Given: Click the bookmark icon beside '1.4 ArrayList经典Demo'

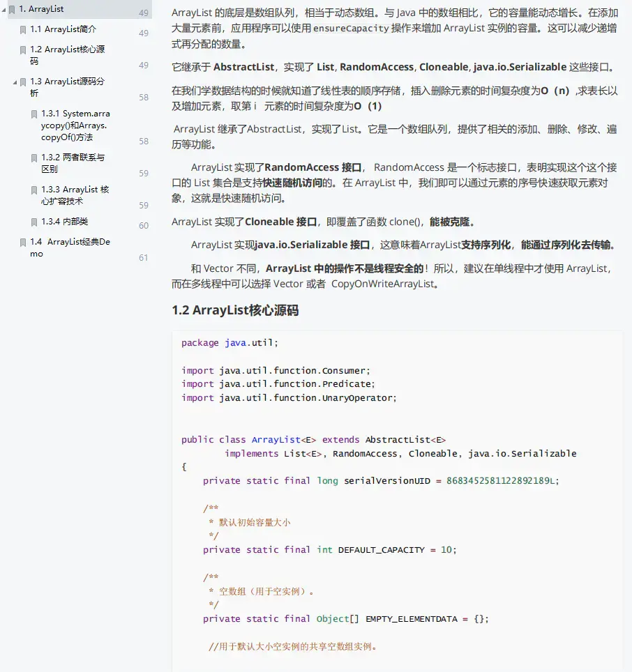Looking at the screenshot, I should point(23,243).
